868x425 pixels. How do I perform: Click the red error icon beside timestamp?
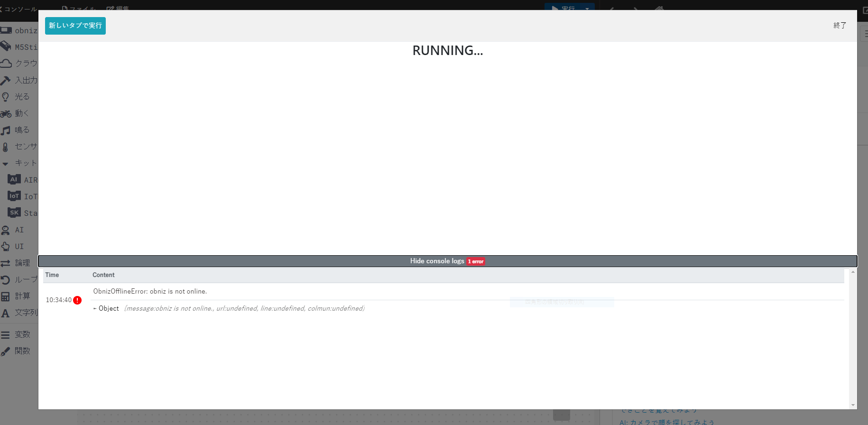click(x=77, y=300)
